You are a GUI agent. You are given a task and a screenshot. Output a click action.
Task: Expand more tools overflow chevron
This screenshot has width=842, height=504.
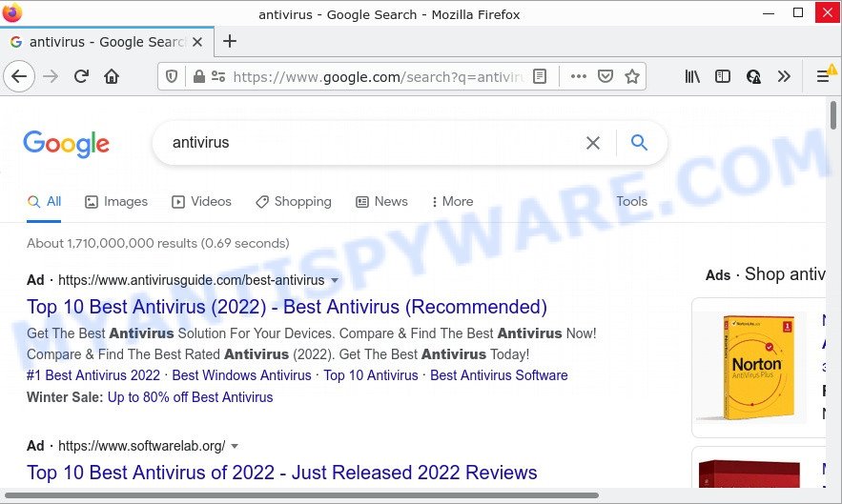point(784,77)
